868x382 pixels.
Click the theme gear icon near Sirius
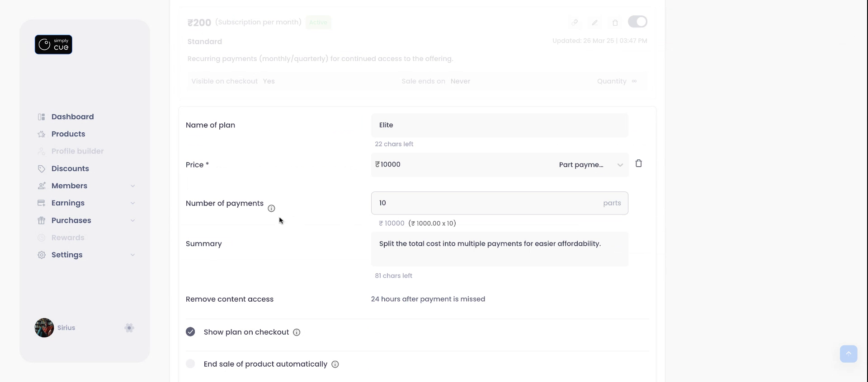point(129,328)
